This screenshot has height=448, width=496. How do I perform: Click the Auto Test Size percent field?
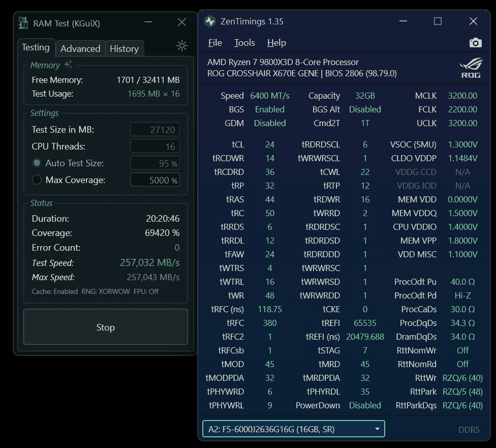tap(155, 163)
